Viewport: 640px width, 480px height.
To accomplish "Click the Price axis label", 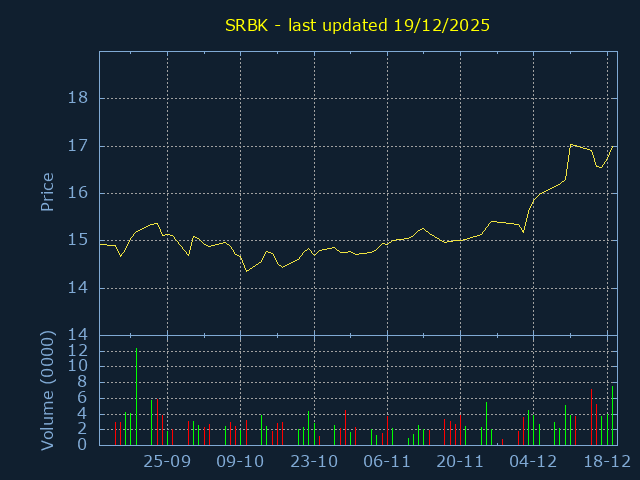I will [x=47, y=191].
